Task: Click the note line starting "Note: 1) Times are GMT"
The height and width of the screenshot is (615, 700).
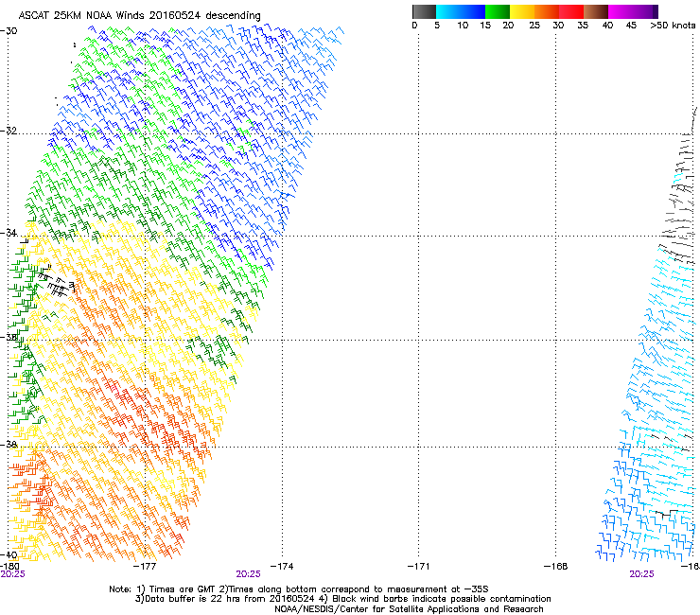Action: pyautogui.click(x=299, y=589)
